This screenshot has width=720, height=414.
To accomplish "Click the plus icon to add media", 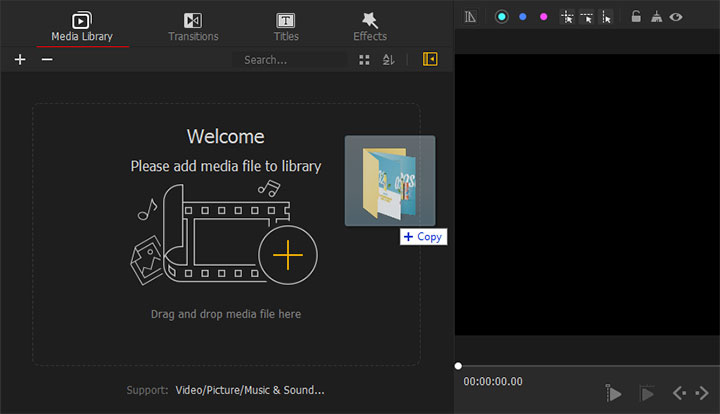I will [20, 60].
